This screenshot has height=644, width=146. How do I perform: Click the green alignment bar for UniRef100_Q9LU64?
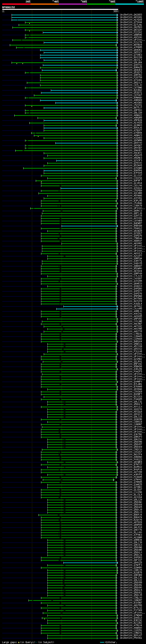coord(65,63)
